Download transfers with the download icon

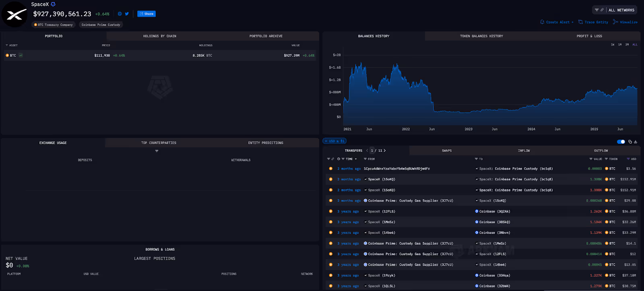click(636, 142)
